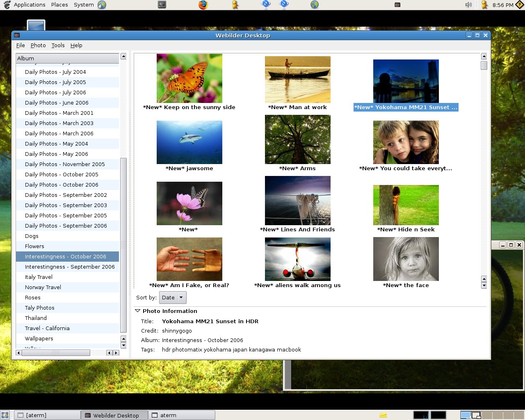Click the Webilder icon in the window title bar
The width and height of the screenshot is (525, 420).
(17, 35)
